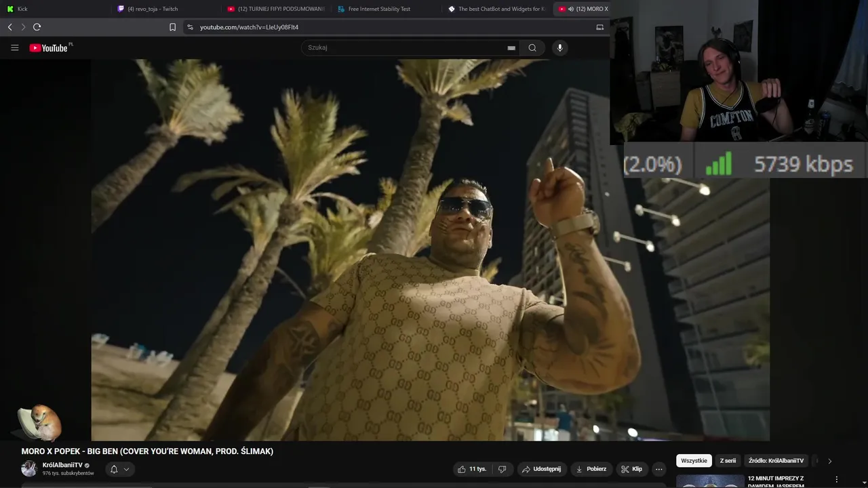The image size is (868, 488).
Task: Click the Klip clip button
Action: (x=631, y=469)
